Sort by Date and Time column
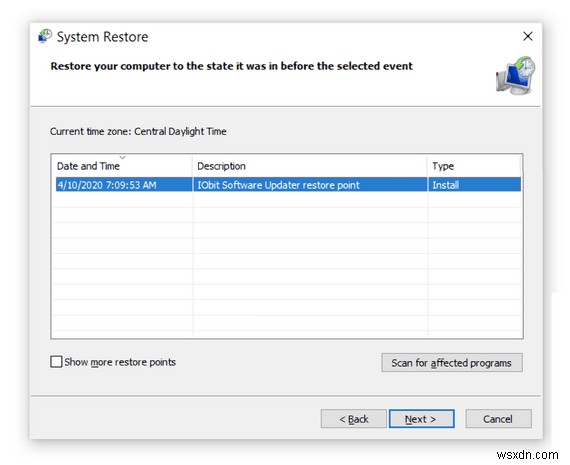Viewport: 570px width, 465px height. pyautogui.click(x=88, y=166)
